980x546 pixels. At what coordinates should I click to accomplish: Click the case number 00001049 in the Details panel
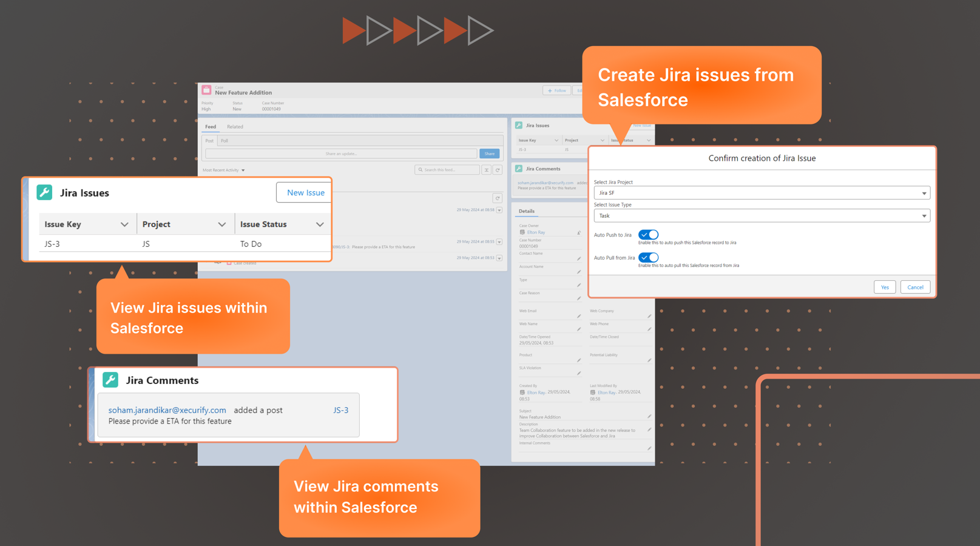tap(529, 246)
